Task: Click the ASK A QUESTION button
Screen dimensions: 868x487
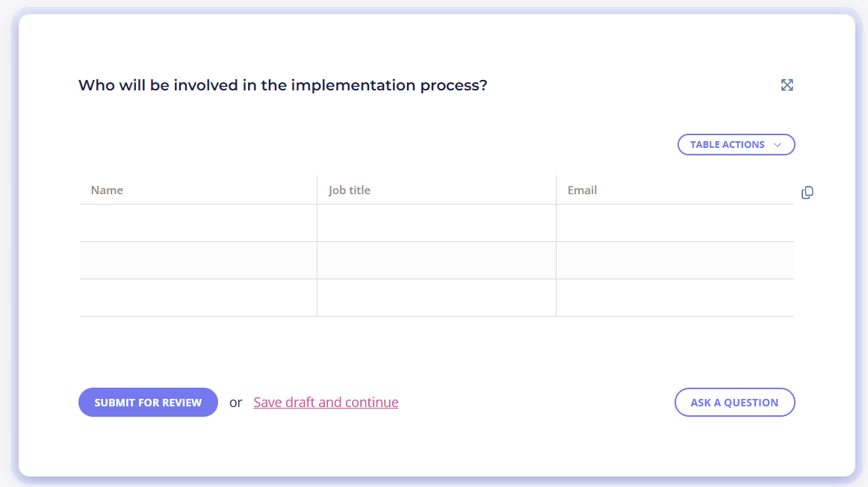Action: pyautogui.click(x=734, y=403)
